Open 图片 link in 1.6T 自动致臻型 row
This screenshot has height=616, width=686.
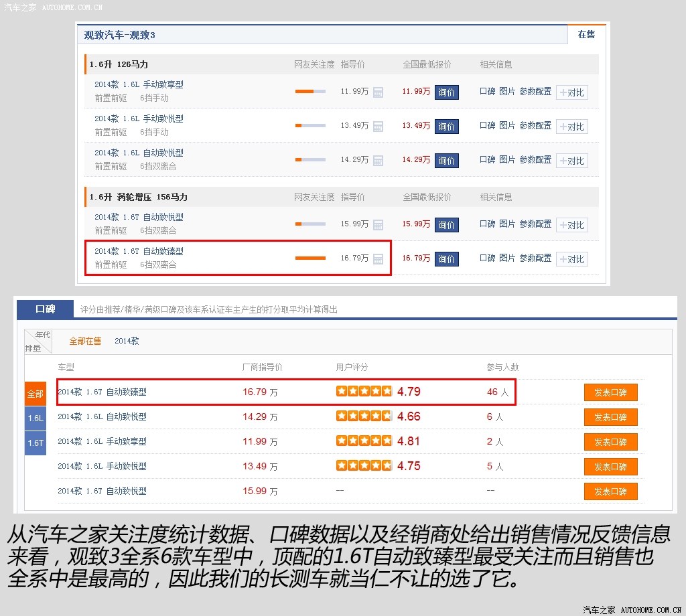coord(507,258)
